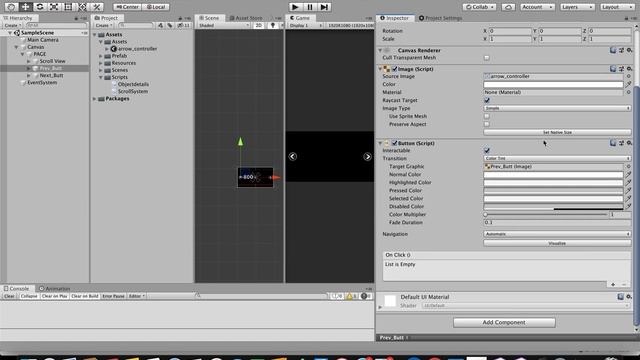
Task: Click the left arrow in Game view
Action: click(x=293, y=156)
